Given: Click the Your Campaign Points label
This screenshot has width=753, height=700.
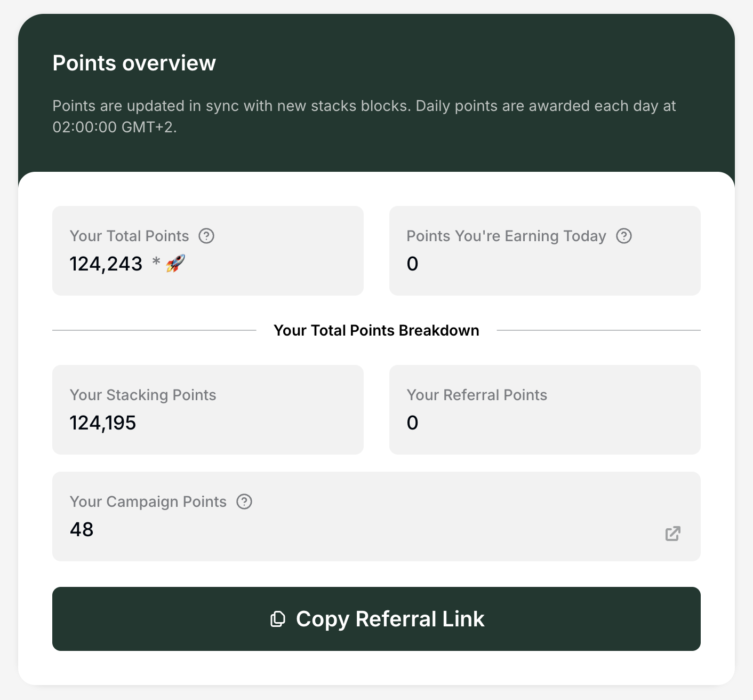Looking at the screenshot, I should pyautogui.click(x=148, y=502).
